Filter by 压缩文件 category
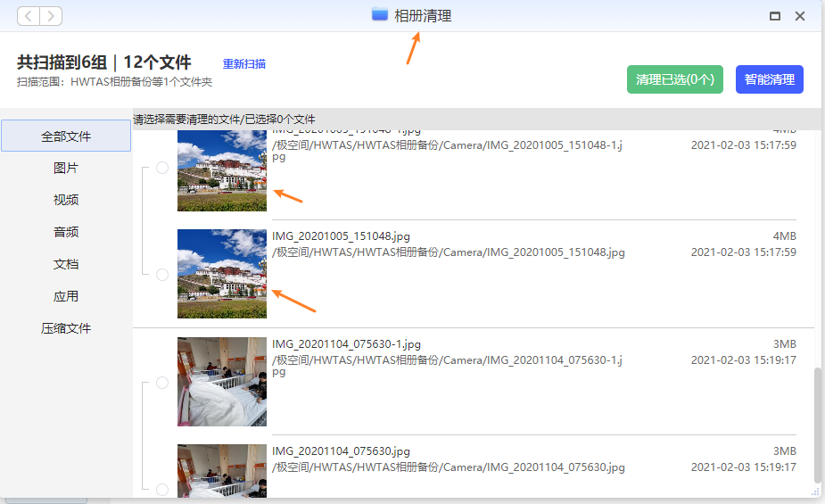This screenshot has height=504, width=825. pos(66,328)
